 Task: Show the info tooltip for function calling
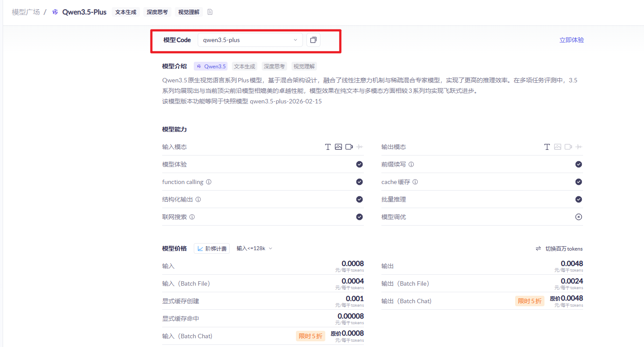[209, 182]
